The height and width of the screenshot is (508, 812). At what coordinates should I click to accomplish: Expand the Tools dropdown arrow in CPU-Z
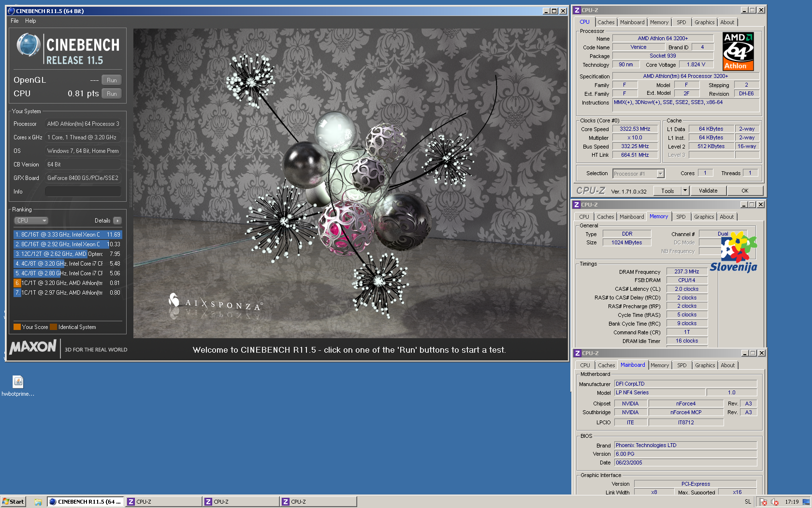[x=685, y=191]
